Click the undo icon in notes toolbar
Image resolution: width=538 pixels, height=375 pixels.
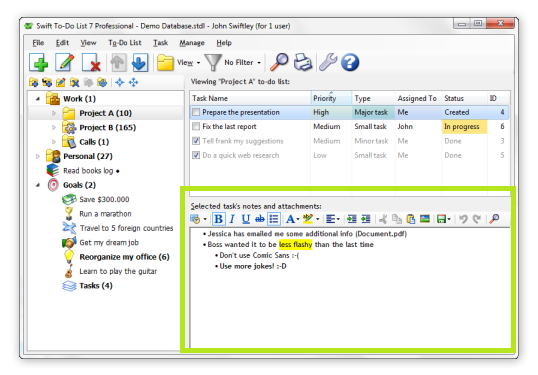[x=464, y=219]
